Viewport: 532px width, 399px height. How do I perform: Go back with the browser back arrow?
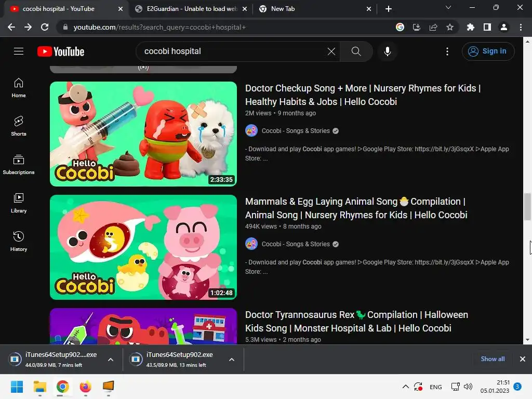coord(11,27)
